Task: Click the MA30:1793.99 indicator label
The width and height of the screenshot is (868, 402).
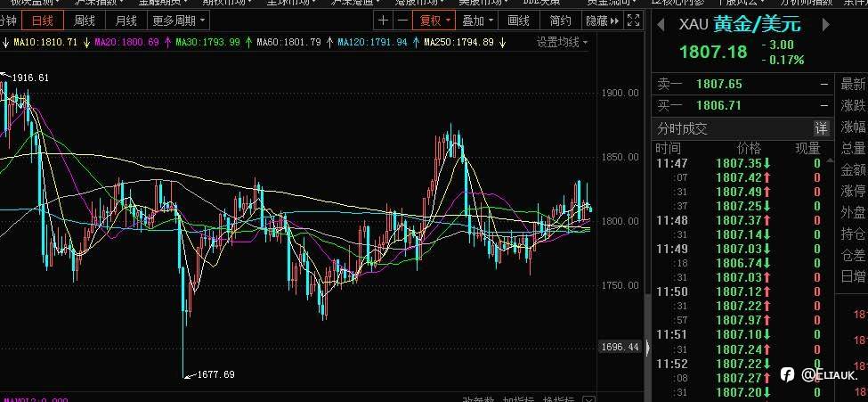Action: pyautogui.click(x=208, y=42)
